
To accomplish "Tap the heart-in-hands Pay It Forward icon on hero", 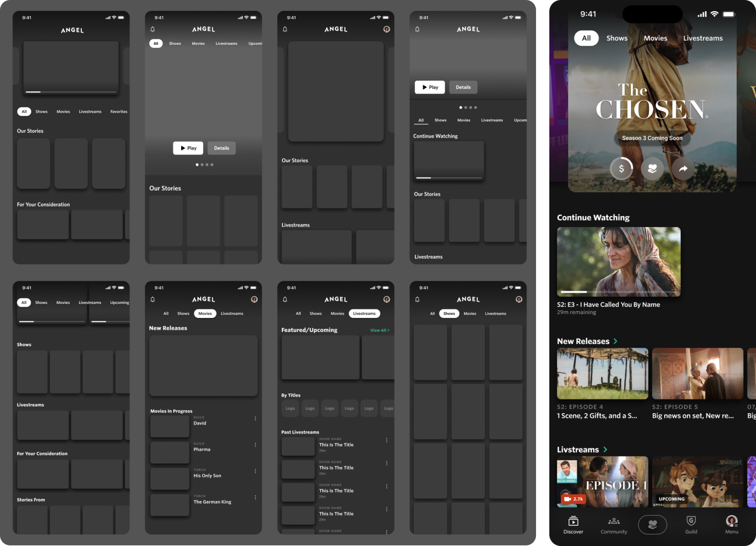I will pos(652,169).
